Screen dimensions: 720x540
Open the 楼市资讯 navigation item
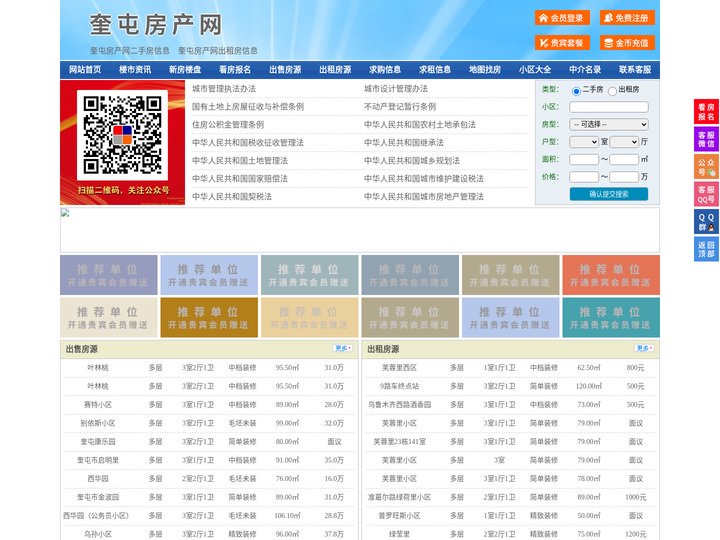(x=135, y=70)
